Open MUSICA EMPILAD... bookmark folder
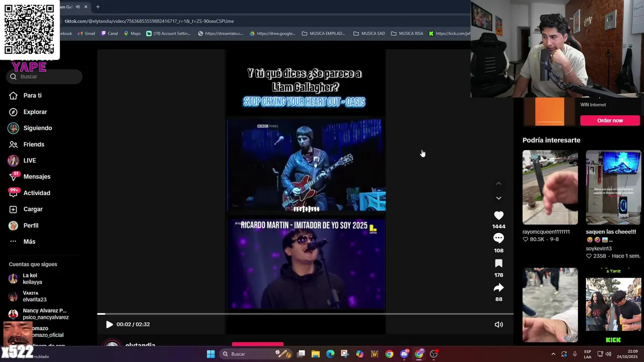Screen dimensions: 644x362 [324, 34]
